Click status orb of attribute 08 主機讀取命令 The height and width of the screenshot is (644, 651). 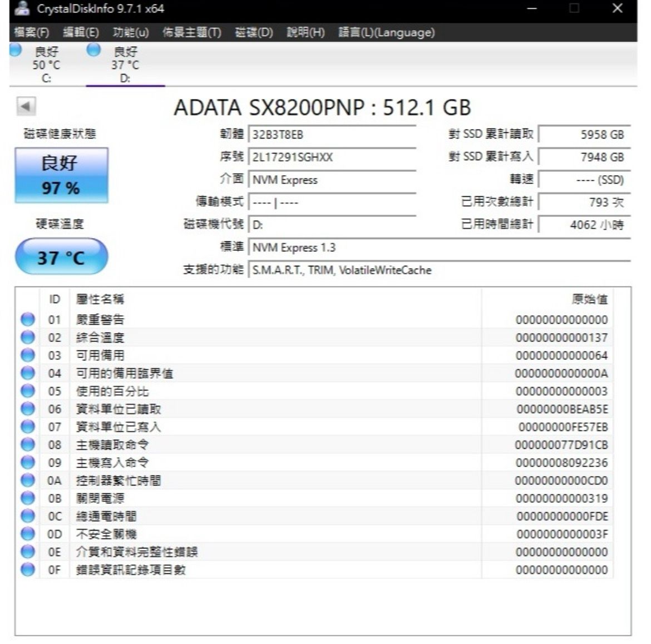(x=28, y=444)
